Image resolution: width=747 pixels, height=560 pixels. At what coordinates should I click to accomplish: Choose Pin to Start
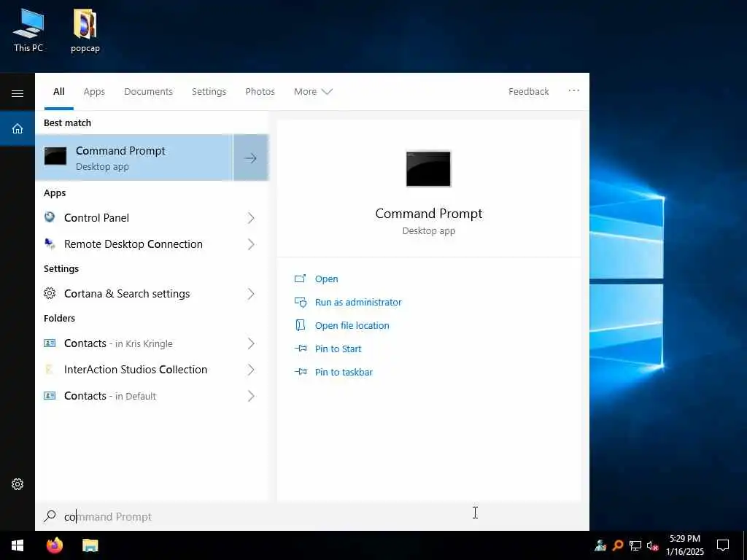338,349
